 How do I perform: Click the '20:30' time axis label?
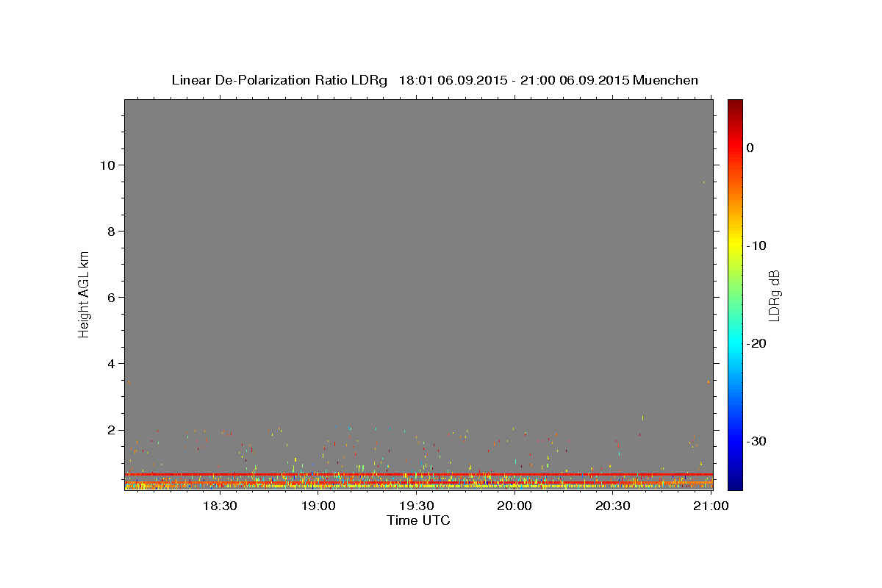pyautogui.click(x=613, y=506)
